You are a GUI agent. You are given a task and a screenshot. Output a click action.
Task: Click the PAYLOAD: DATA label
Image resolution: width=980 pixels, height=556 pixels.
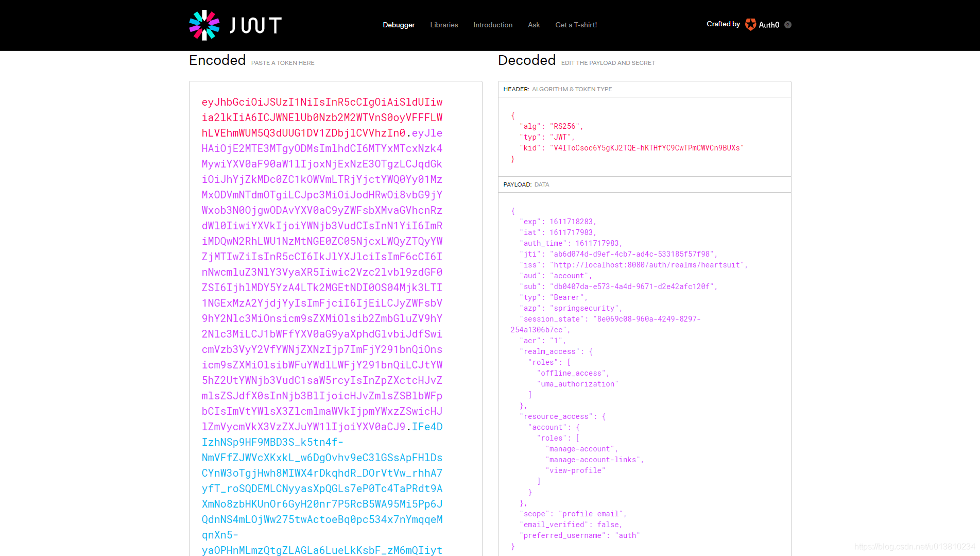[526, 184]
